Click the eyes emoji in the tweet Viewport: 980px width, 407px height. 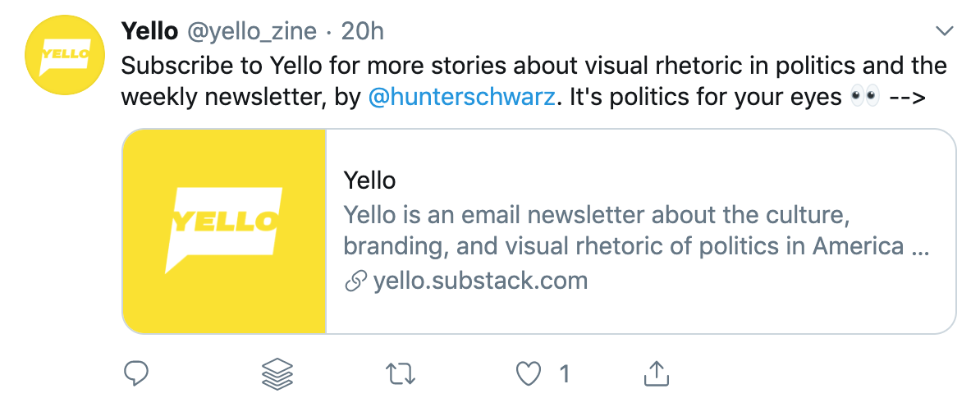tap(865, 98)
